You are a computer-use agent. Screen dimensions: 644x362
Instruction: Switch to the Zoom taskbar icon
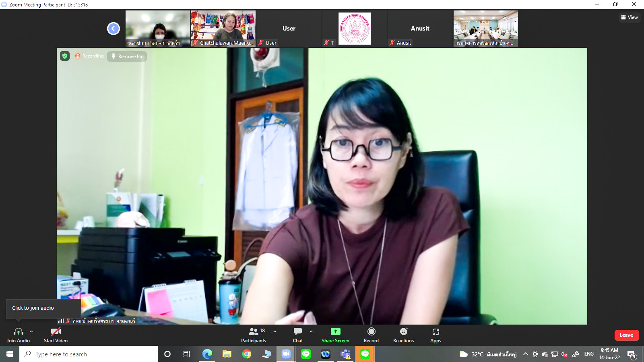tap(286, 354)
